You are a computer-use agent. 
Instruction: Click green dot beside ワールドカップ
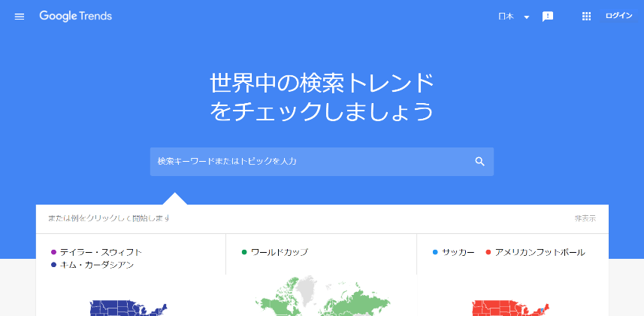[x=244, y=252]
